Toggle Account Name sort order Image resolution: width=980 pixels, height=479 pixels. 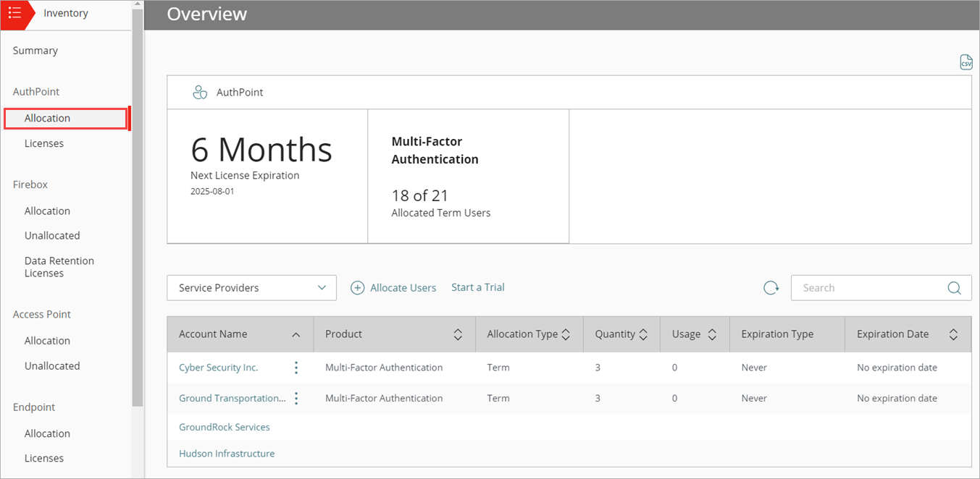click(x=296, y=334)
